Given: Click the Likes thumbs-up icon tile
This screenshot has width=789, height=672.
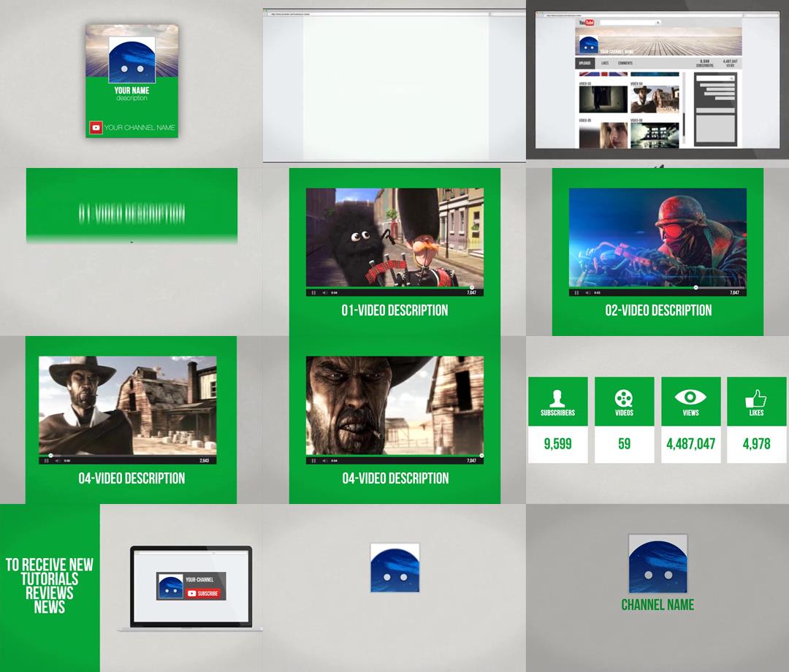Looking at the screenshot, I should point(756,402).
